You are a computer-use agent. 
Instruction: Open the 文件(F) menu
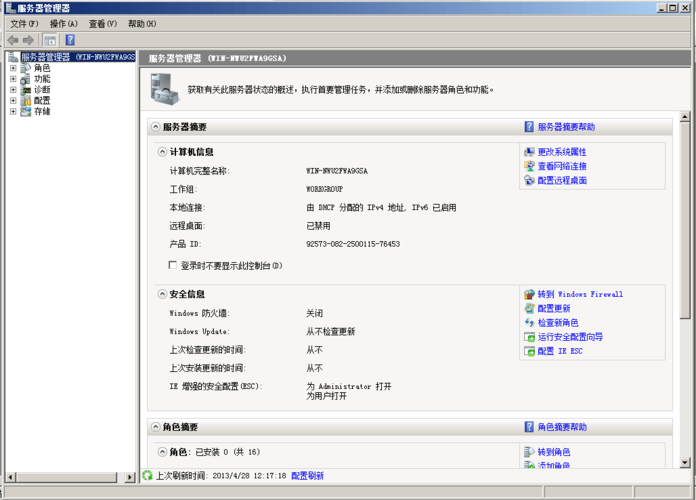(x=24, y=24)
